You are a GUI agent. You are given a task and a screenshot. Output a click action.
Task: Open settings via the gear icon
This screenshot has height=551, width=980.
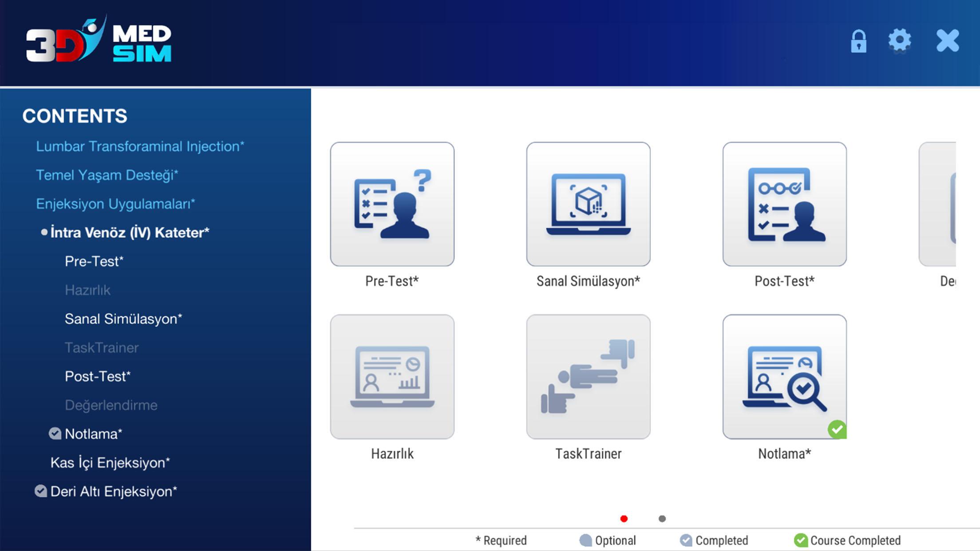tap(900, 41)
